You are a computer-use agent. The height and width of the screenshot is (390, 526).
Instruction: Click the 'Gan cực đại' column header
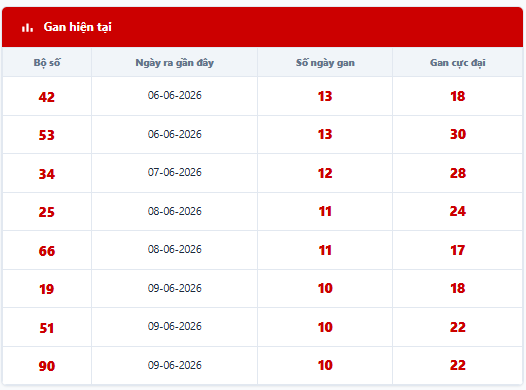click(458, 63)
